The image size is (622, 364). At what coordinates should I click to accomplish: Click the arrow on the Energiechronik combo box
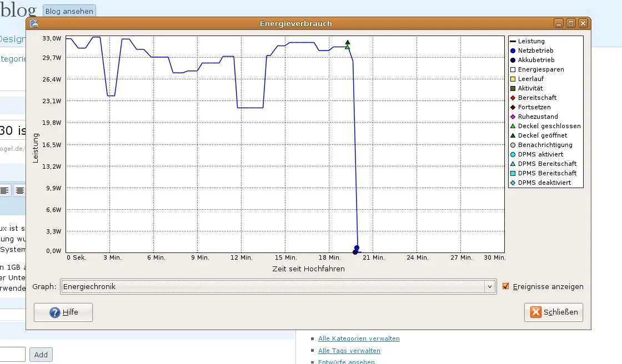tap(489, 286)
